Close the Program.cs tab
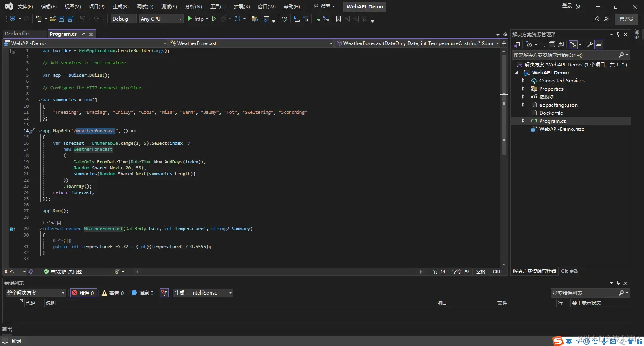644x346 pixels. [91, 35]
